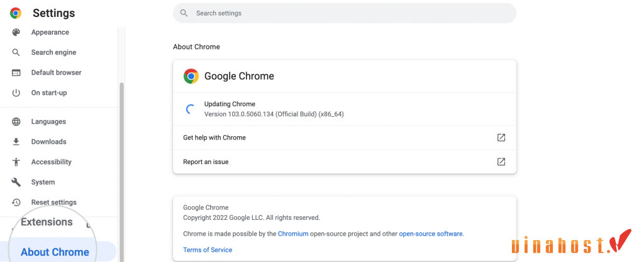Image resolution: width=644 pixels, height=262 pixels.
Task: Click Google Chrome logo in About card
Action: [x=191, y=76]
